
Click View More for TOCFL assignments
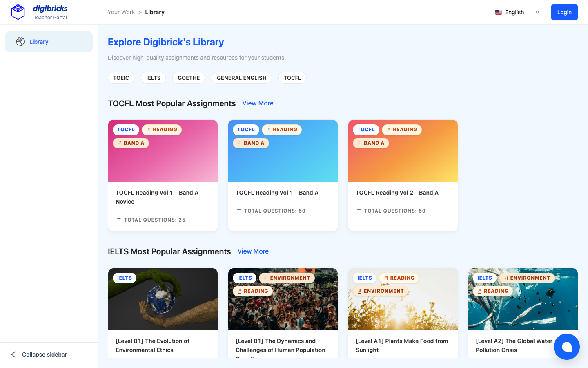[258, 103]
